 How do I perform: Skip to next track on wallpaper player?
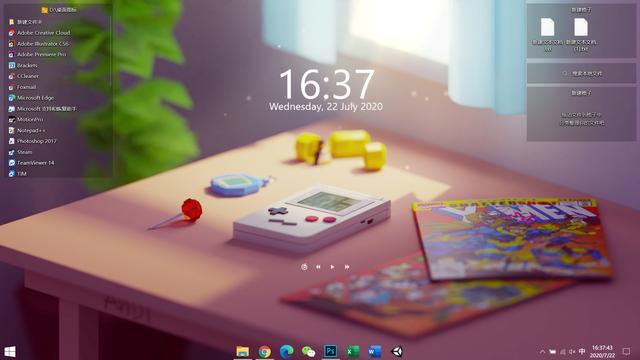click(347, 267)
